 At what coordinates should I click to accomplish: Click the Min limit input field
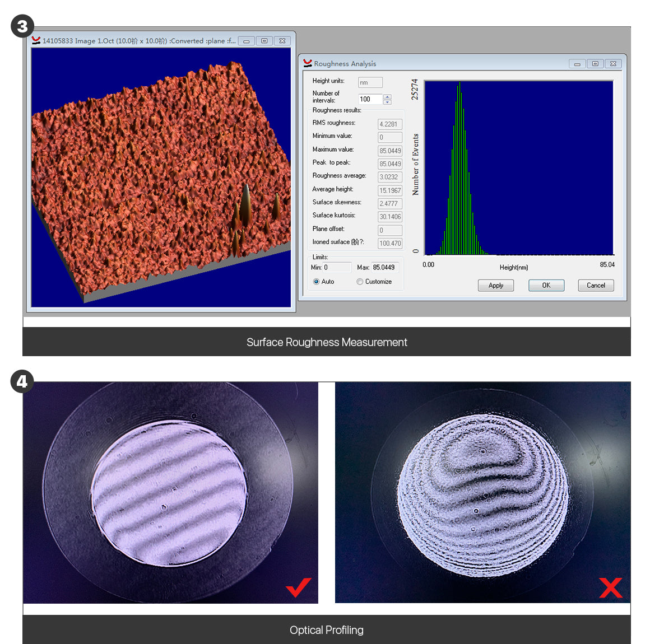337,268
